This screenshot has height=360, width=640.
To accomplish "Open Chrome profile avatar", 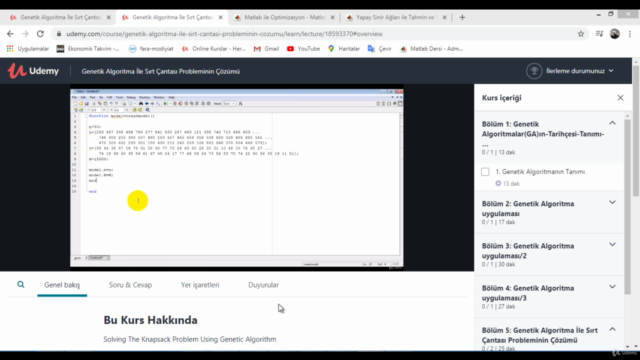I will 615,34.
